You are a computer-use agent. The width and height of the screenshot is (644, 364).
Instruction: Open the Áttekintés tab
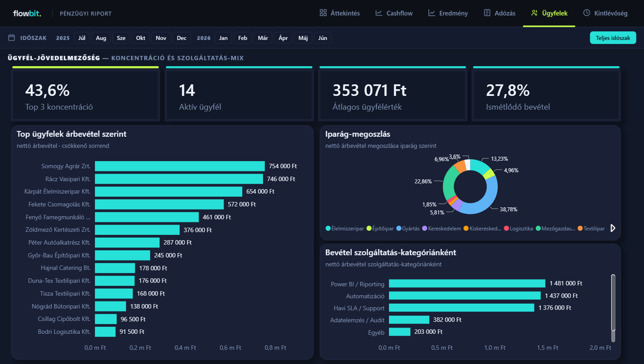tap(340, 13)
